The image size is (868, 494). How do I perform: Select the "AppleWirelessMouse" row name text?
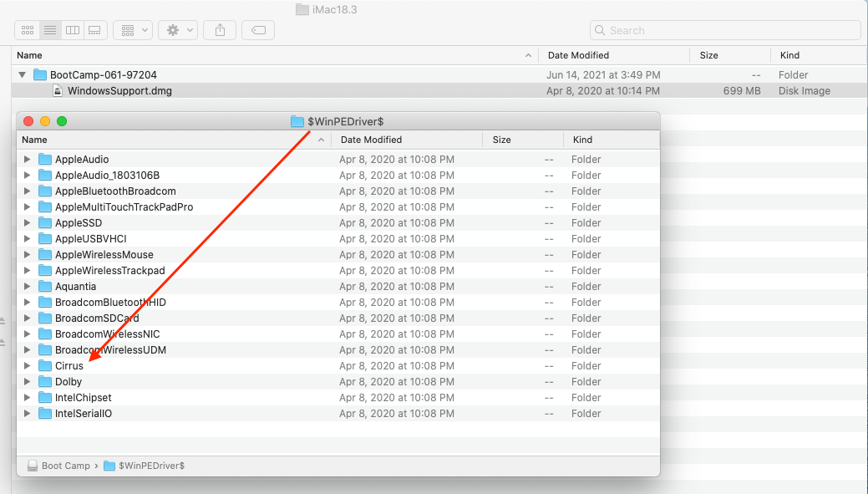[104, 255]
